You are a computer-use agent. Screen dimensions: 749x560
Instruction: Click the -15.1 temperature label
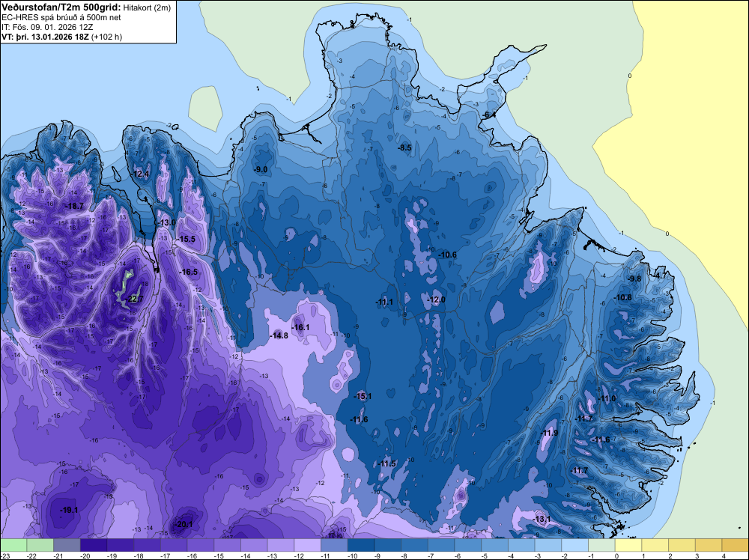pyautogui.click(x=363, y=396)
